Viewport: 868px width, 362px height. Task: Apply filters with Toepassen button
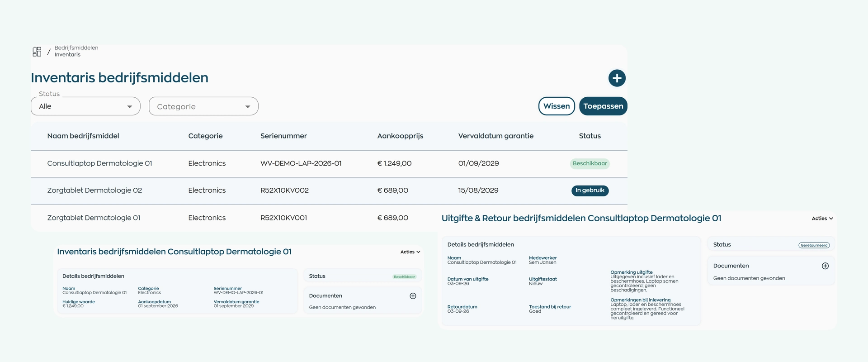(603, 106)
